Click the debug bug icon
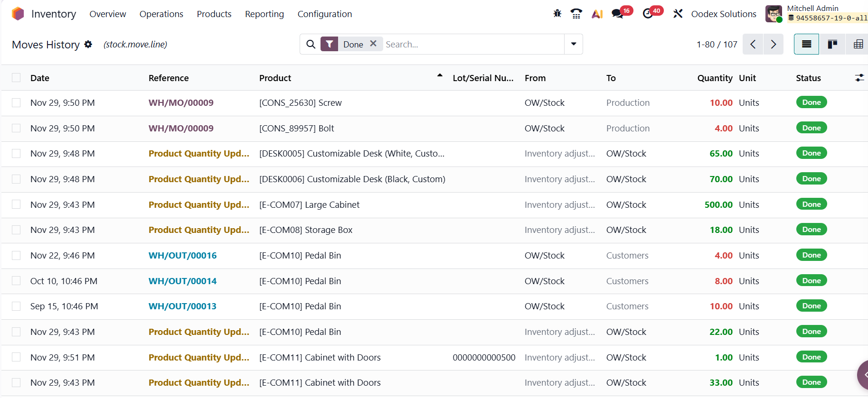The image size is (868, 398). pos(557,14)
